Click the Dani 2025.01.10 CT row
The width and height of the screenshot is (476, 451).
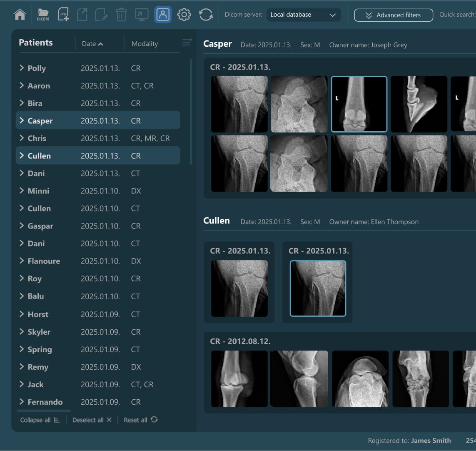(x=98, y=243)
